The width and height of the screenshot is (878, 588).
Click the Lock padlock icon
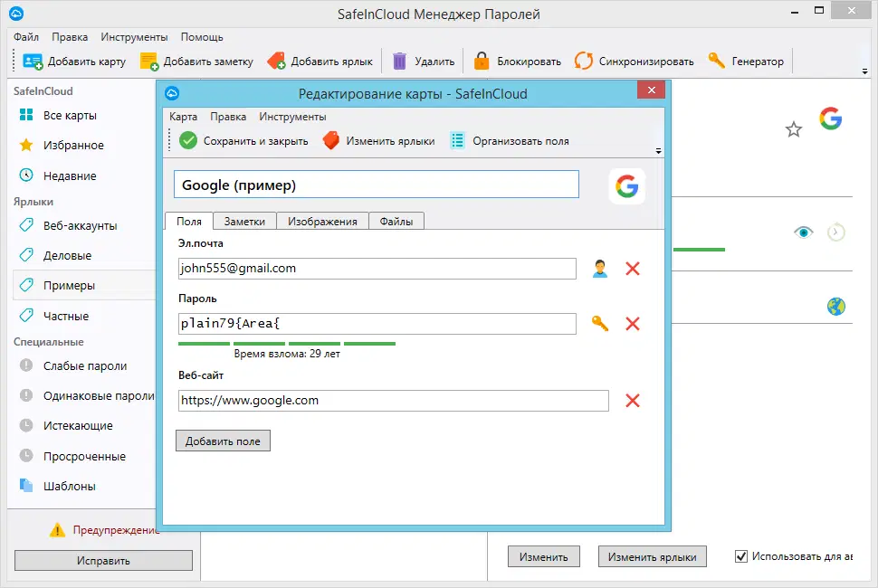[x=482, y=61]
